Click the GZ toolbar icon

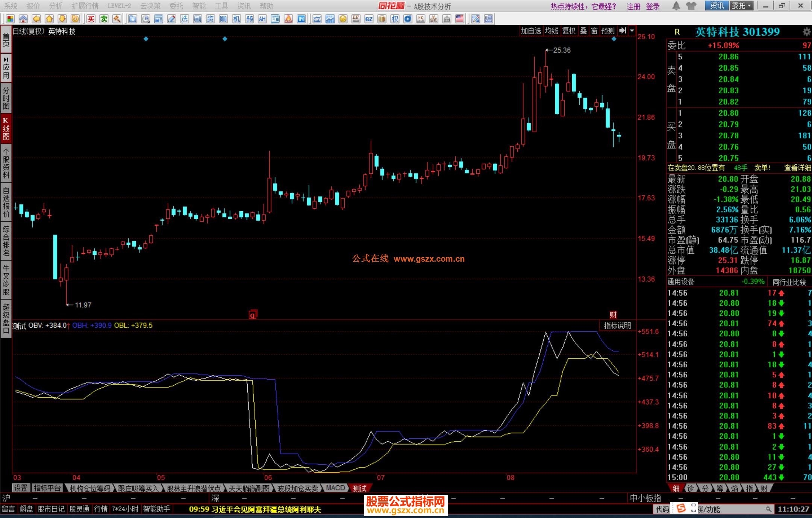[x=369, y=19]
